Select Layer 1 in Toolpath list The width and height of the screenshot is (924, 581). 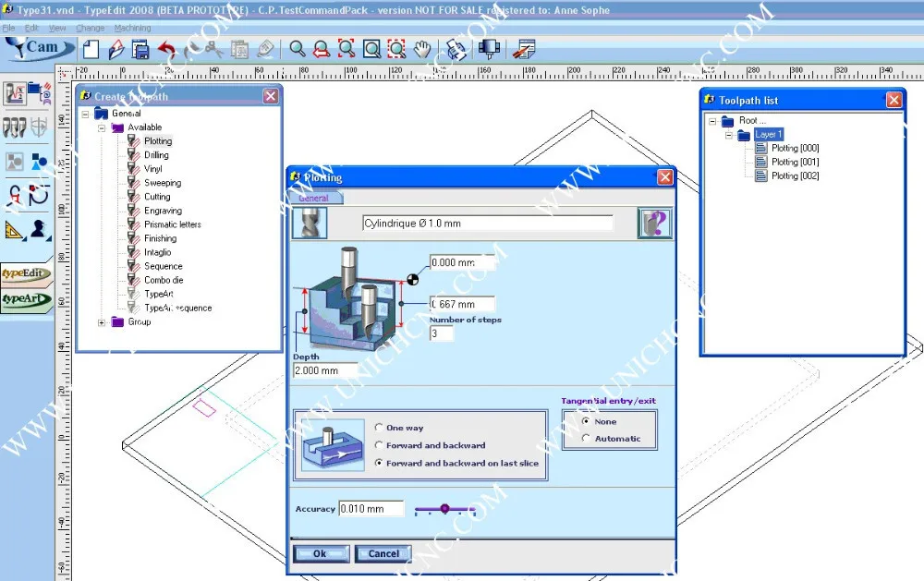pyautogui.click(x=769, y=134)
